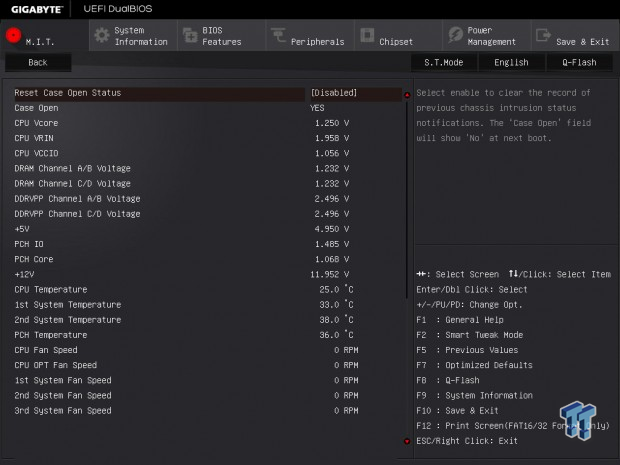This screenshot has width=620, height=465.
Task: Click the 1.068 V value
Action: (332, 259)
